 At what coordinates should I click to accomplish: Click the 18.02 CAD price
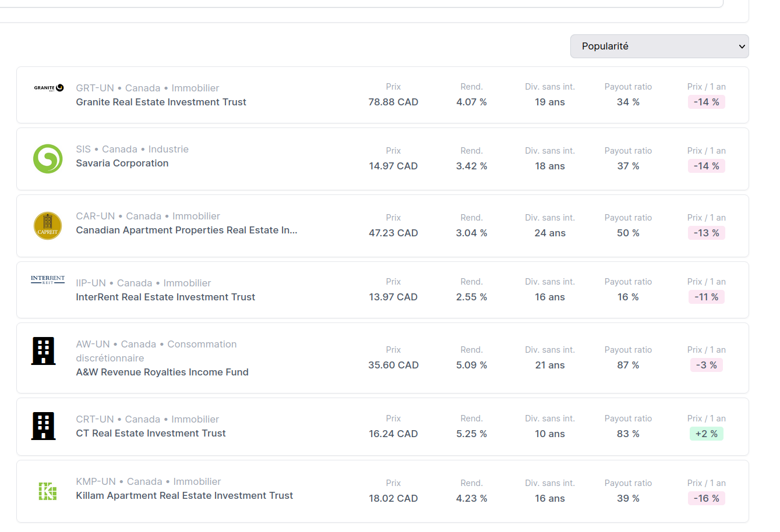[393, 498]
